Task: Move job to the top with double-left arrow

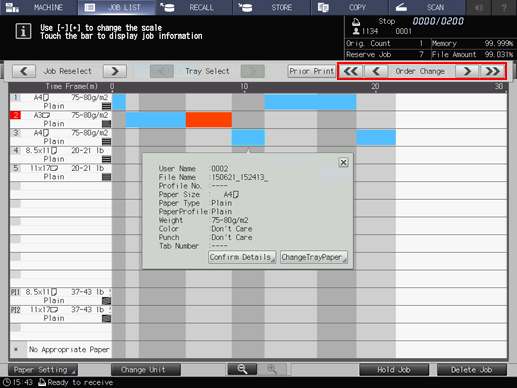Action: 351,71
